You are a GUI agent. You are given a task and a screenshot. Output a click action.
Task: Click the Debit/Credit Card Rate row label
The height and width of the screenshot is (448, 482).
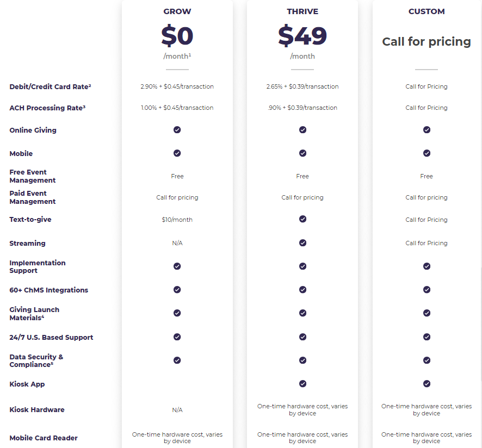point(50,87)
